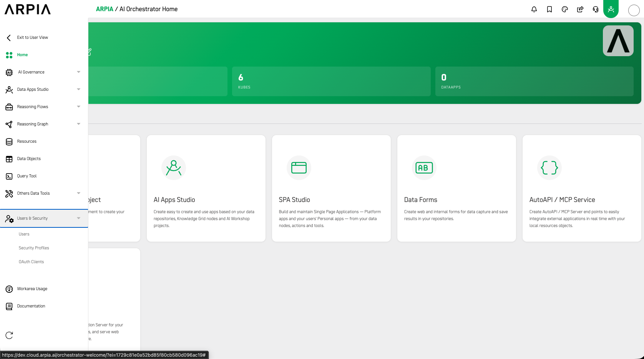
Task: Click the refresh icon at sidebar bottom
Action: (9, 336)
